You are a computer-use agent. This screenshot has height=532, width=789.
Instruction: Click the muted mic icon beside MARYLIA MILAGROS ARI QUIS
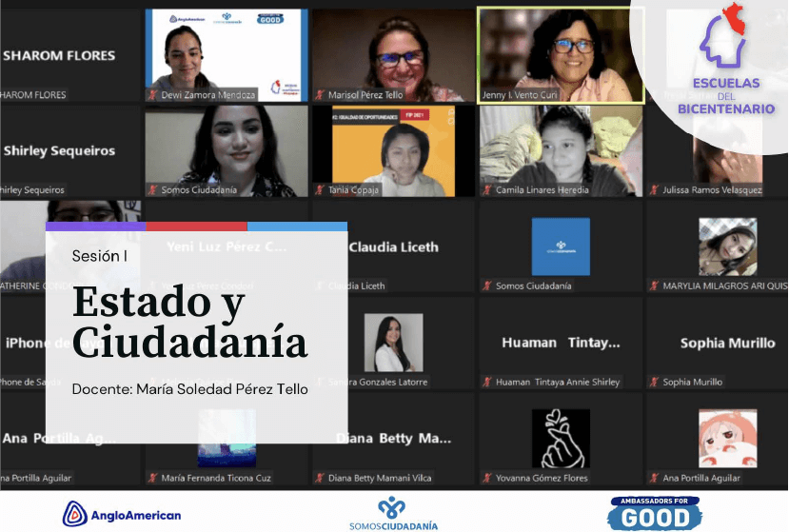tap(654, 286)
